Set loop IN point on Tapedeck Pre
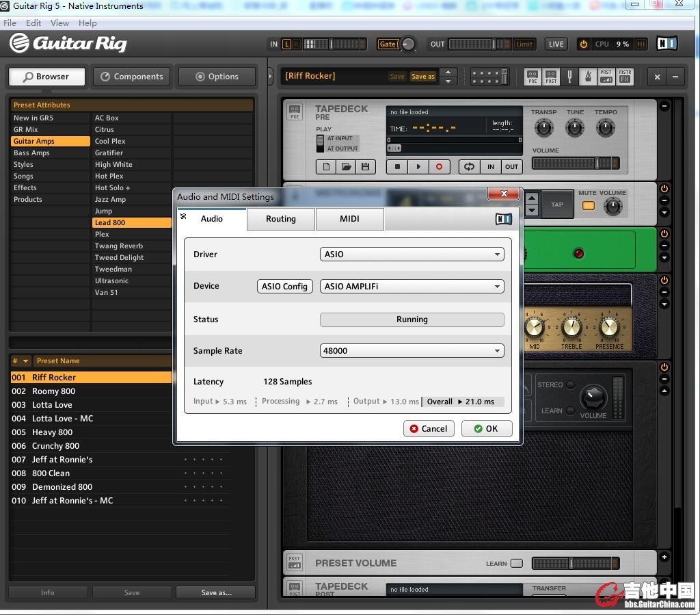 pos(491,167)
